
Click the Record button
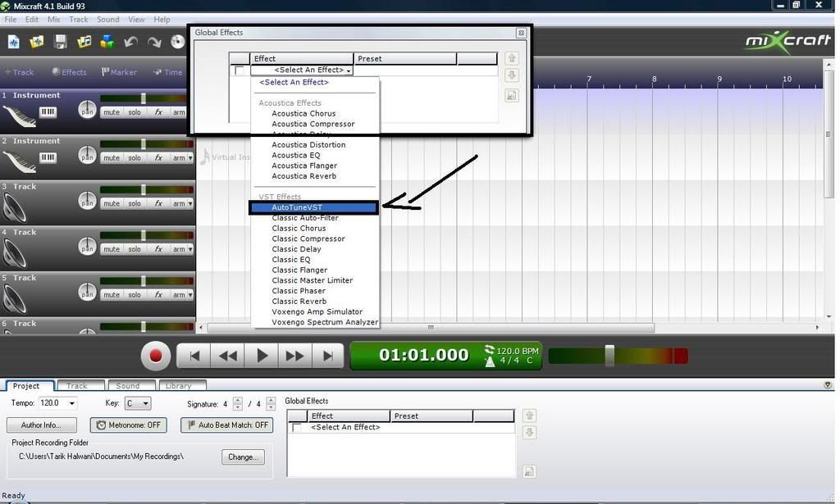tap(155, 356)
